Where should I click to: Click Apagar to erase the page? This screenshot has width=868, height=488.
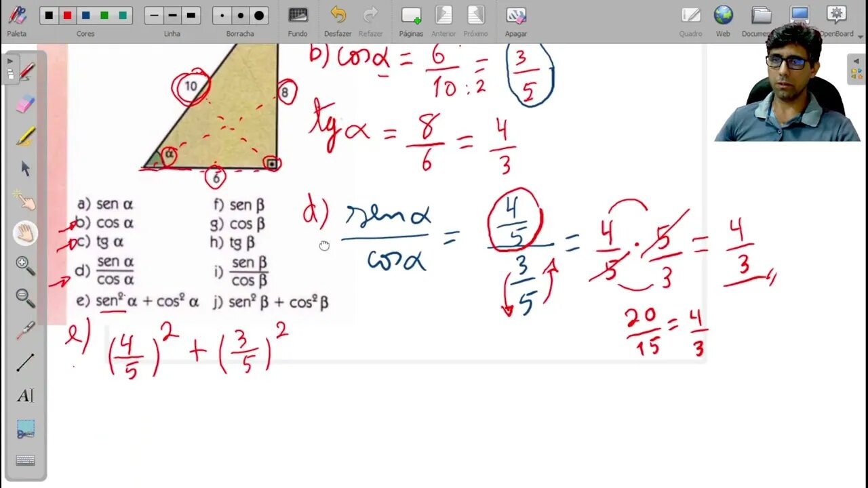515,20
